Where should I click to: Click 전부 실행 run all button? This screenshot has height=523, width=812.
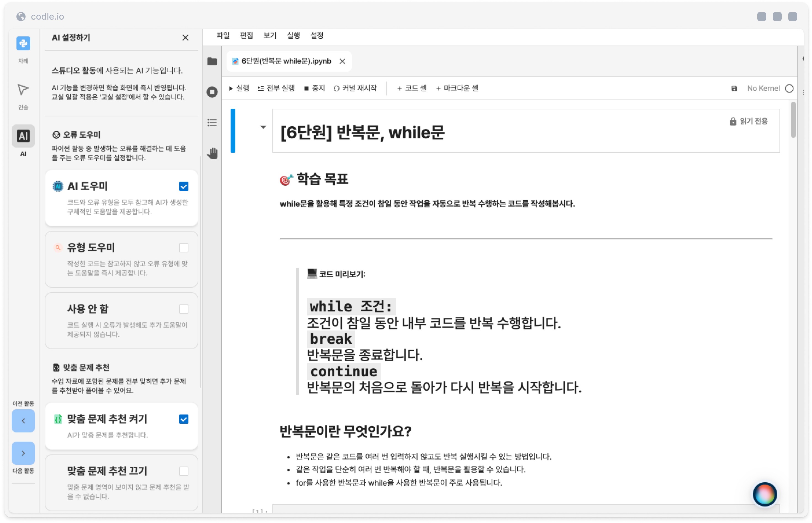(x=276, y=88)
